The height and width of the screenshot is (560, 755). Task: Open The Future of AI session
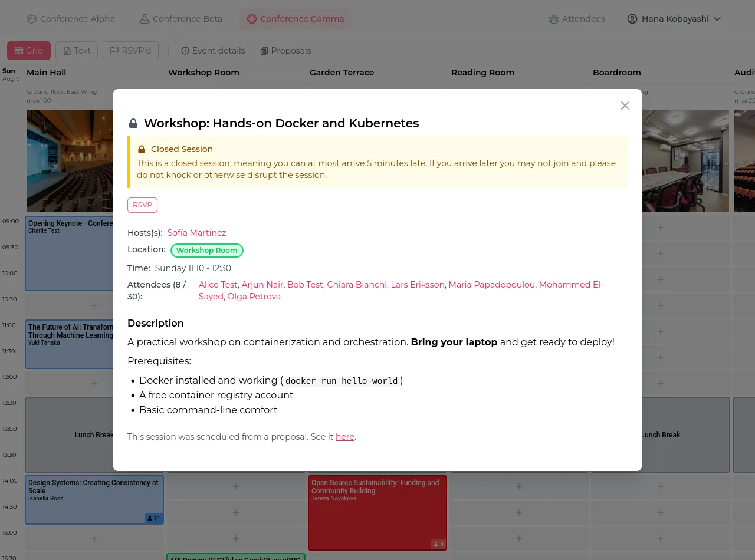pos(69,344)
